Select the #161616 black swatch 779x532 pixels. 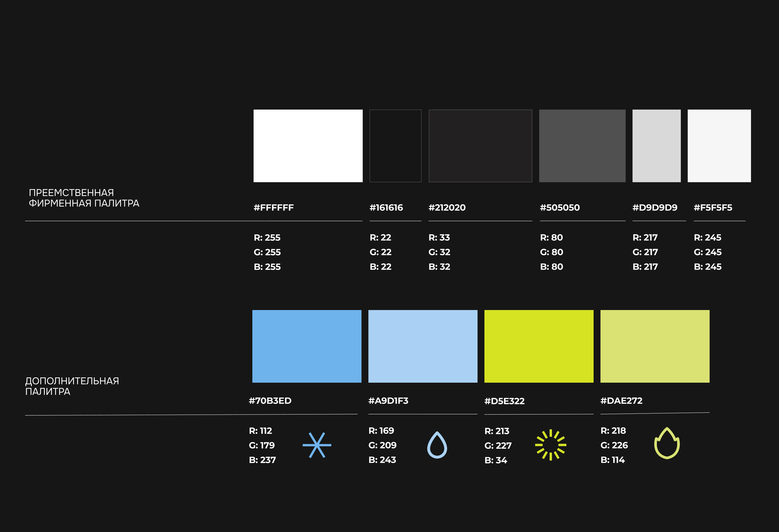click(x=395, y=146)
